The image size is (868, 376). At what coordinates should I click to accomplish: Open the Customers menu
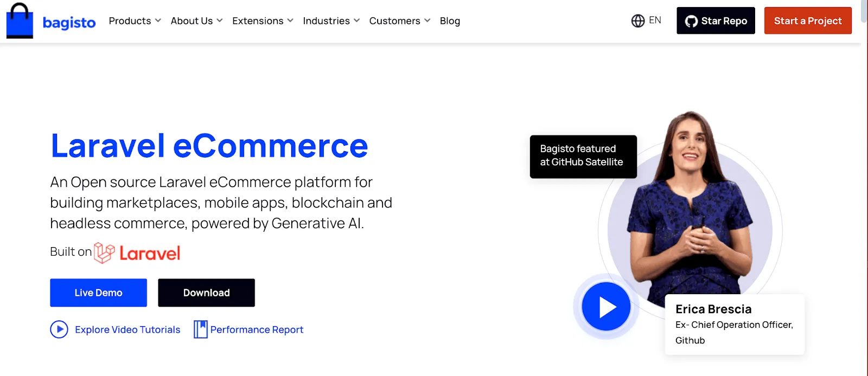pyautogui.click(x=400, y=21)
